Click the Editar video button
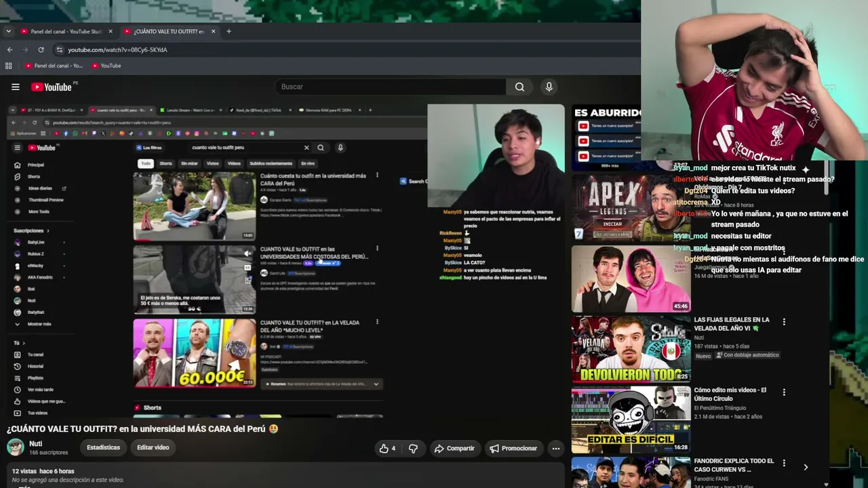The width and height of the screenshot is (868, 488). [153, 447]
